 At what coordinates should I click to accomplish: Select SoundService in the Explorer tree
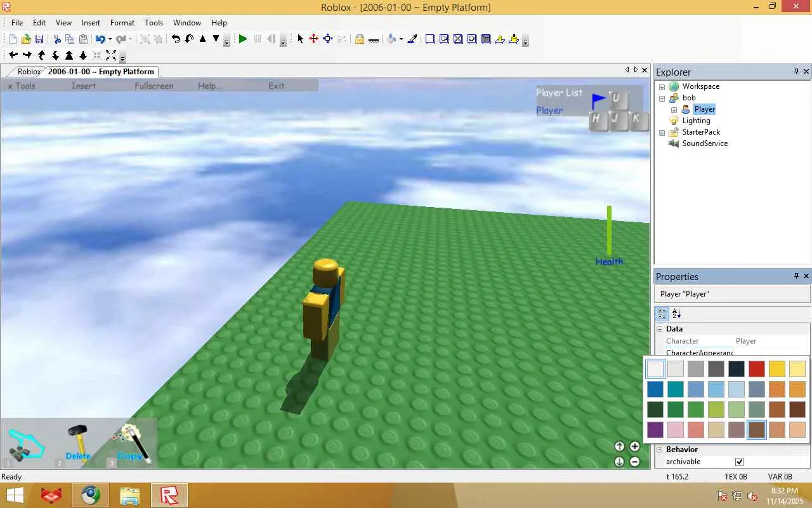[705, 144]
